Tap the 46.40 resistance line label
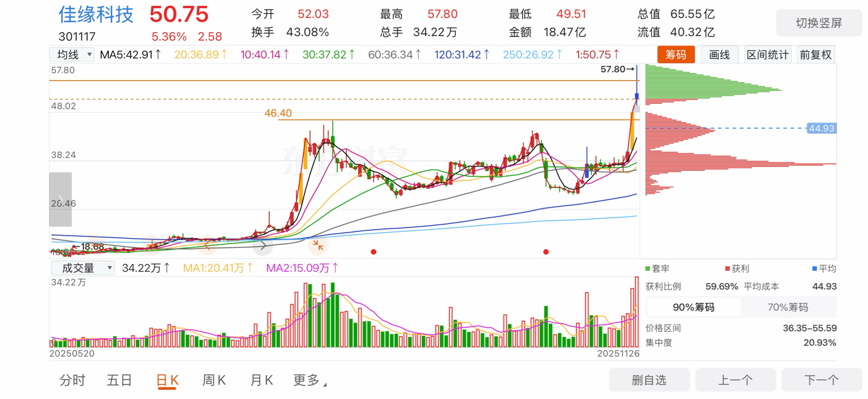 (x=278, y=113)
